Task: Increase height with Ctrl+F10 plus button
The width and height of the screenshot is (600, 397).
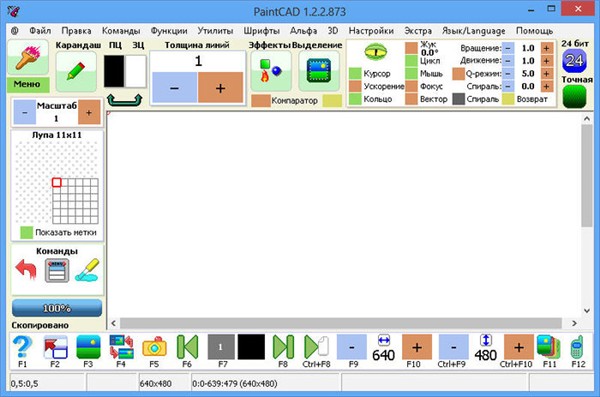Action: pos(518,347)
